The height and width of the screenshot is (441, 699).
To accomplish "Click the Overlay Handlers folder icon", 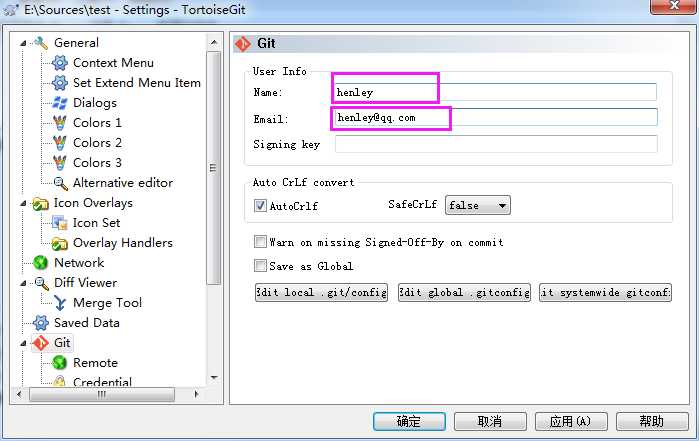I will (x=60, y=243).
